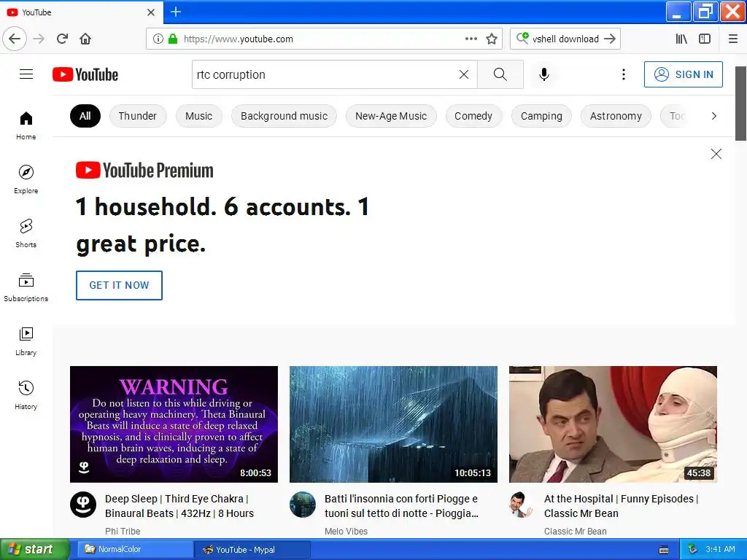Open At the Hospital Mr Bean title
Viewport: 747px width, 560px height.
(x=622, y=506)
